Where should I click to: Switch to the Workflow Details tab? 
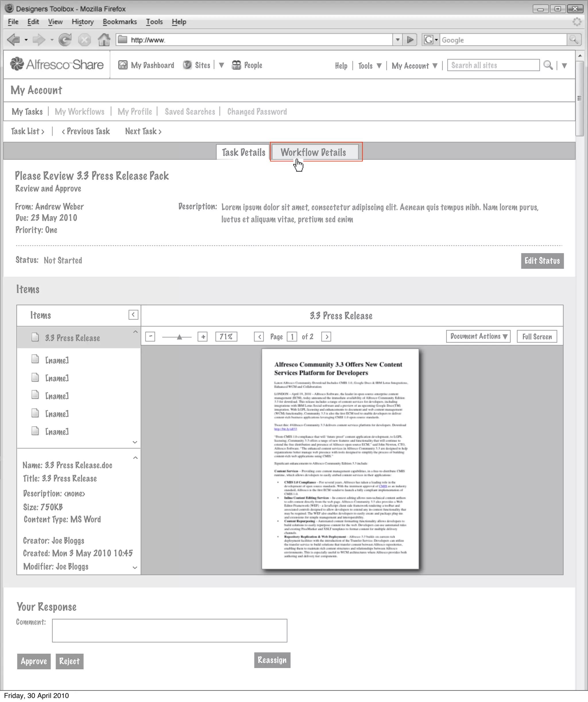point(313,152)
